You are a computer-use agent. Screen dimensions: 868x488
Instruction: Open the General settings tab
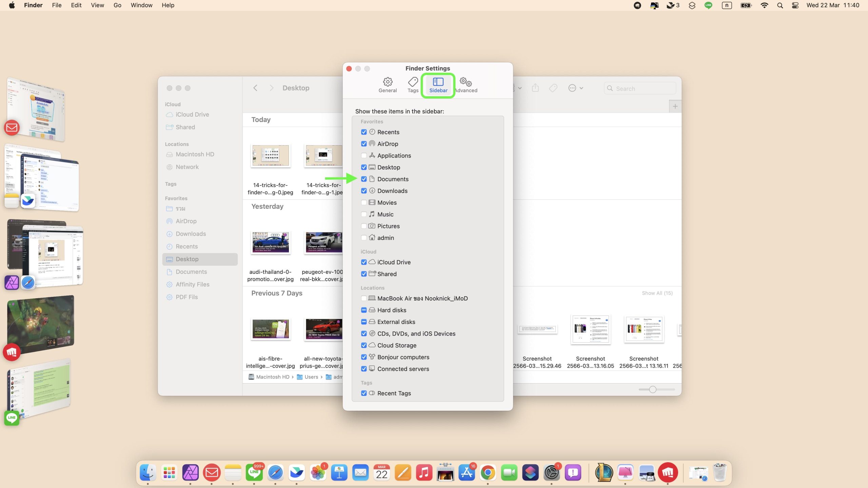[388, 85]
